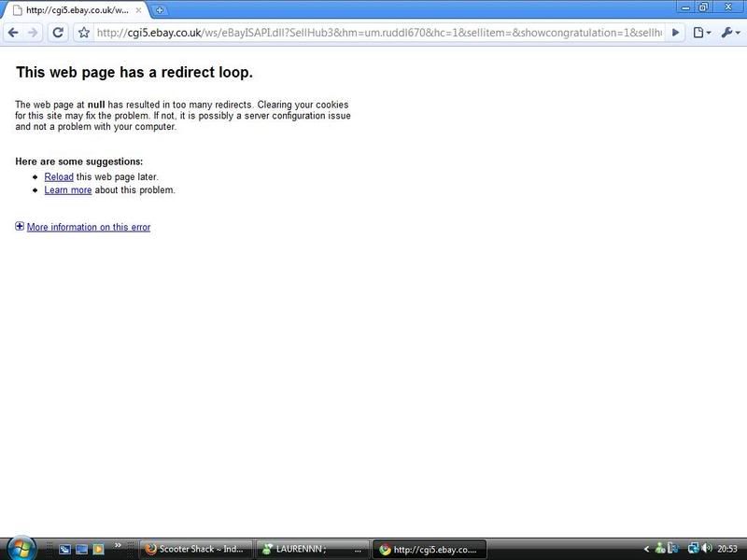Click the taskbar clock showing 20:53
The height and width of the screenshot is (560, 747).
point(728,549)
